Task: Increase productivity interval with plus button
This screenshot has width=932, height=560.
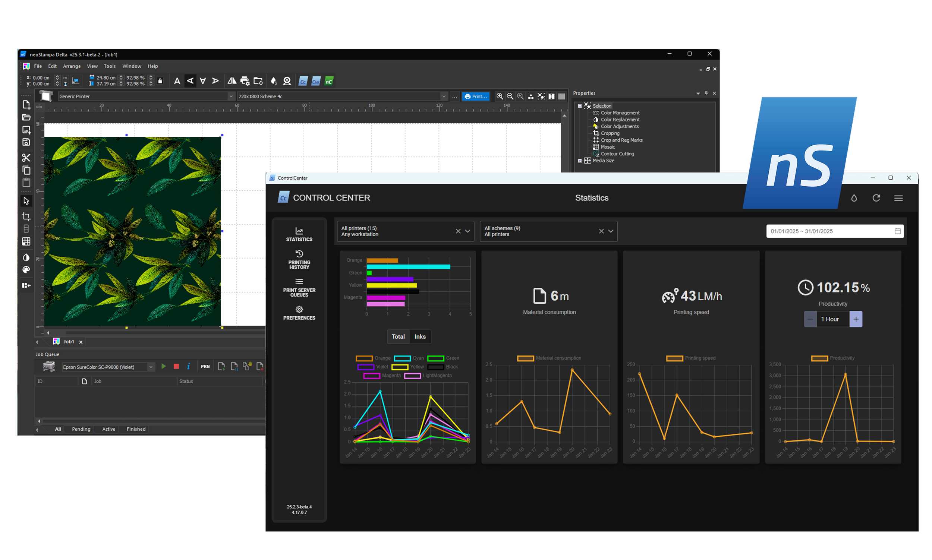Action: coord(855,319)
